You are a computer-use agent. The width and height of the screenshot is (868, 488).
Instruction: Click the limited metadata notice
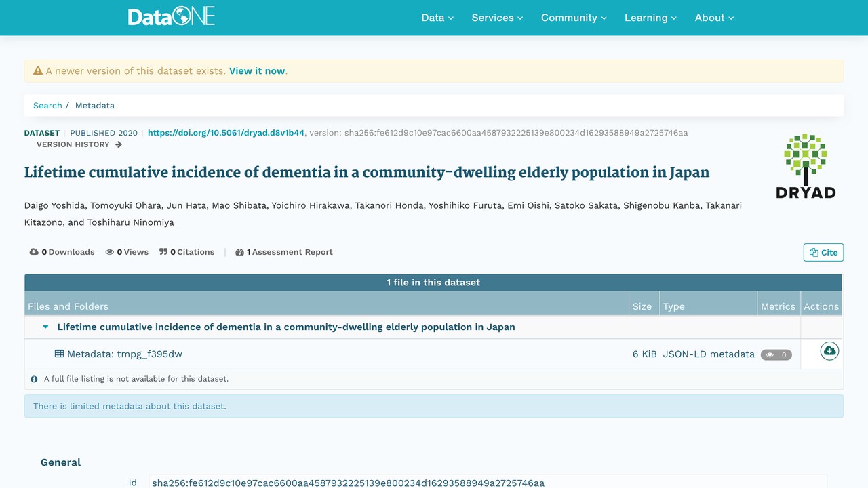(x=434, y=406)
